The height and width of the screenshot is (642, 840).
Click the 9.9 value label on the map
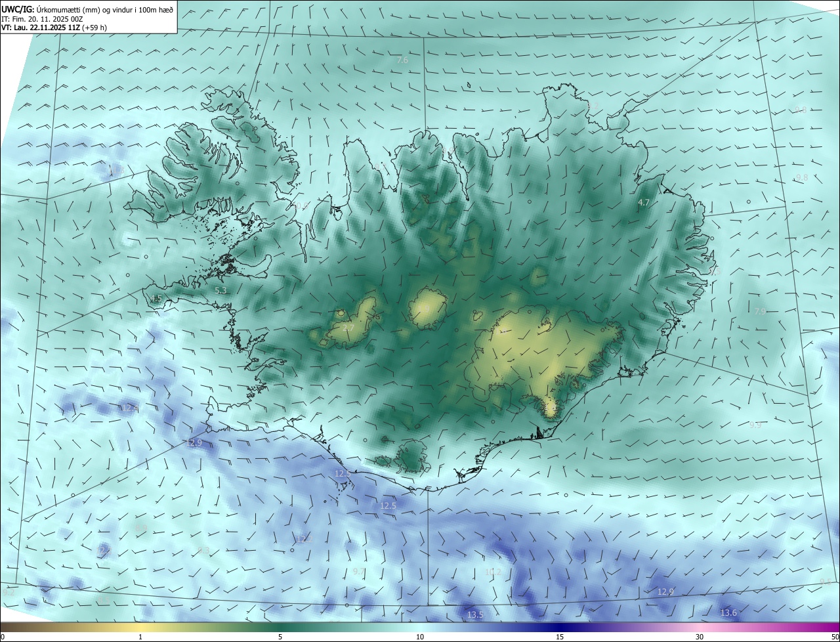click(x=755, y=425)
